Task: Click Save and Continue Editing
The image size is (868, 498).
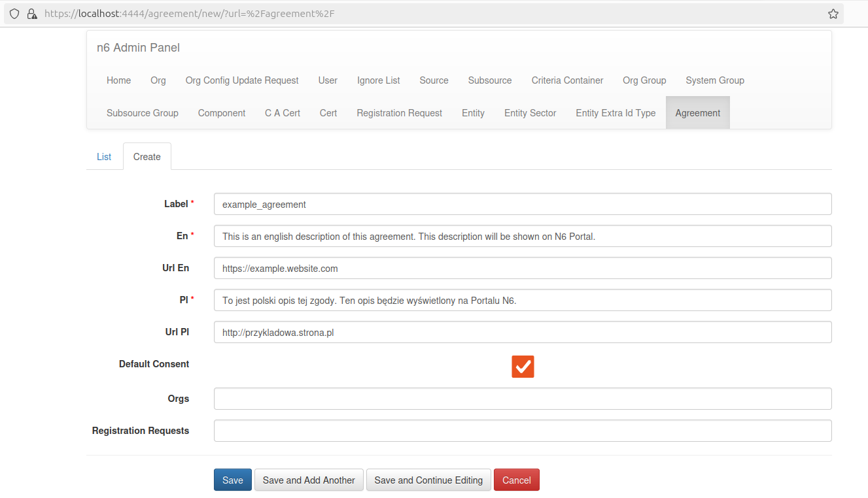Action: 428,480
